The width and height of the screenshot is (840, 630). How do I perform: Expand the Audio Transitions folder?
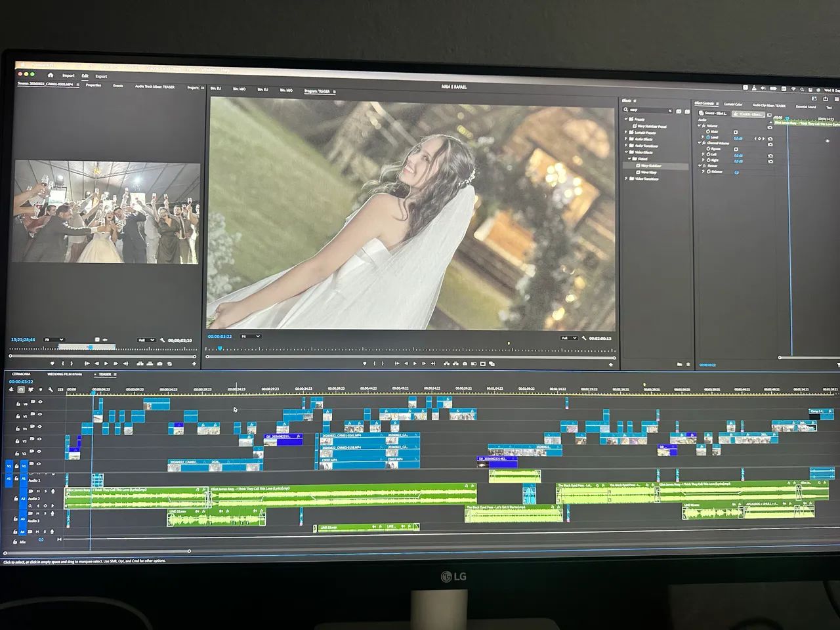(625, 146)
